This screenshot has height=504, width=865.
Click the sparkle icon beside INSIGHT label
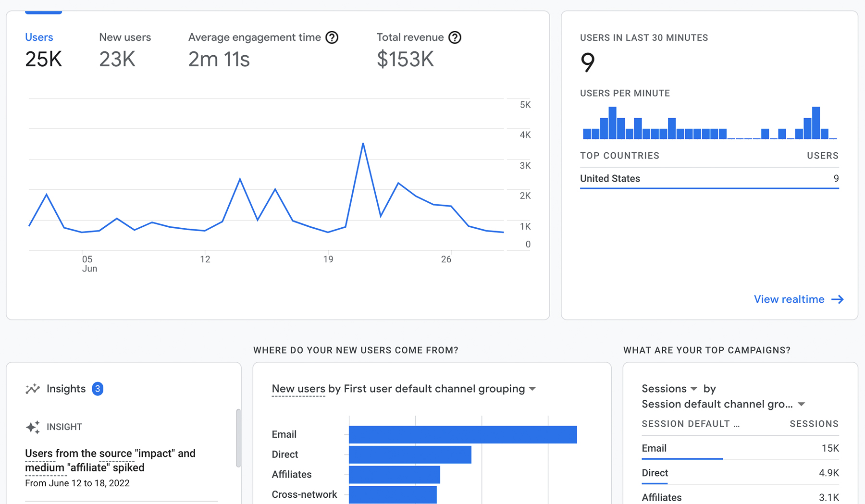(x=33, y=427)
